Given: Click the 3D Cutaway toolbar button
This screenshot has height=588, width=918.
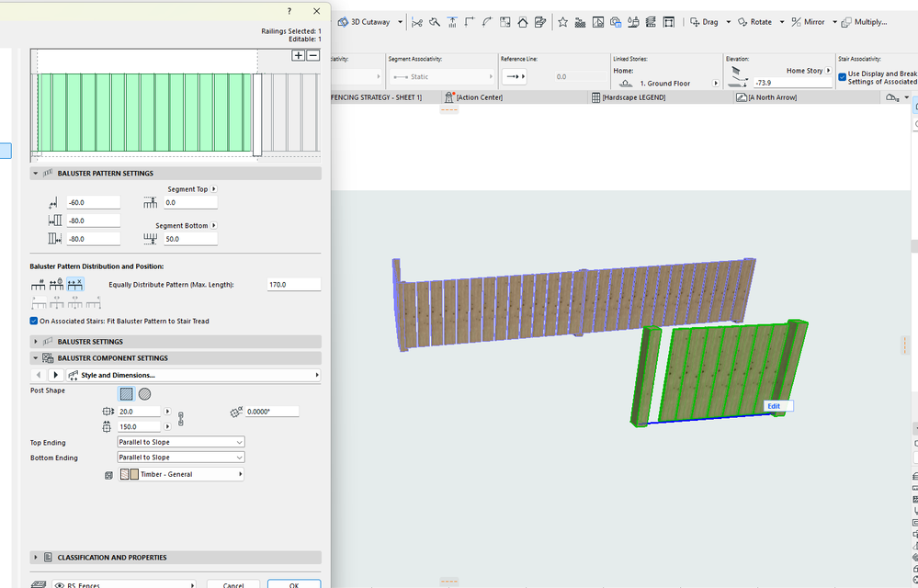Looking at the screenshot, I should point(364,22).
